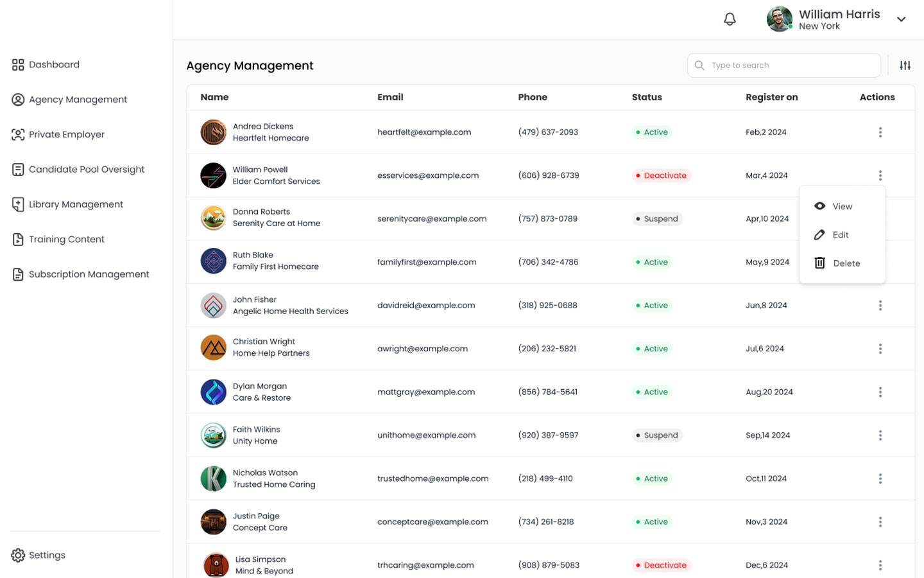Click the date Sep,14 2024
This screenshot has width=924, height=578.
point(768,435)
